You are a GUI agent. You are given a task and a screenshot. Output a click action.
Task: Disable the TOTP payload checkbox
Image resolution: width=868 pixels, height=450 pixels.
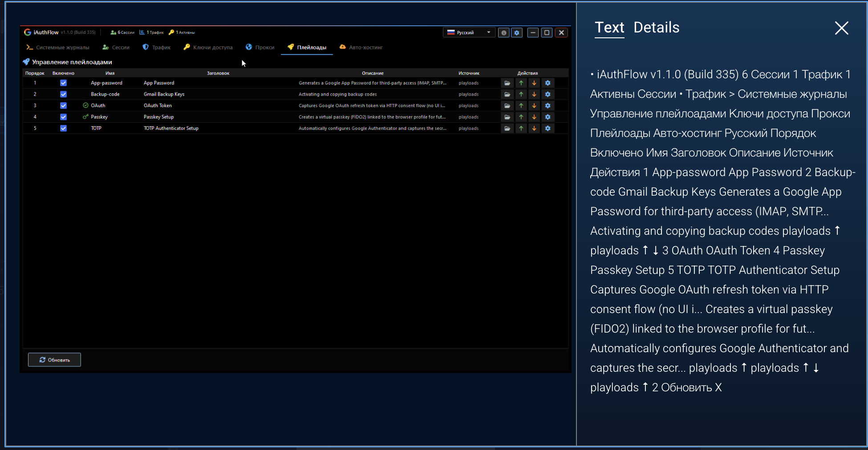point(63,129)
